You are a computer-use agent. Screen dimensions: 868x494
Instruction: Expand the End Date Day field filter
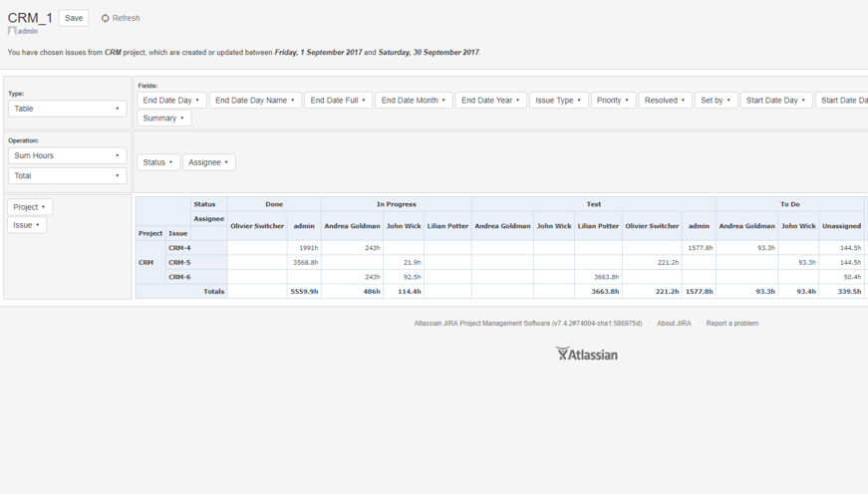[171, 101]
